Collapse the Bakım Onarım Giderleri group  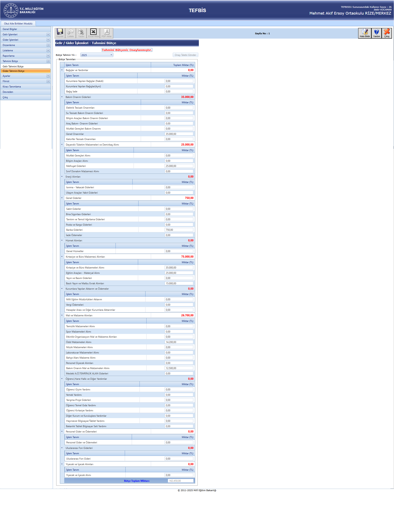pyautogui.click(x=62, y=97)
